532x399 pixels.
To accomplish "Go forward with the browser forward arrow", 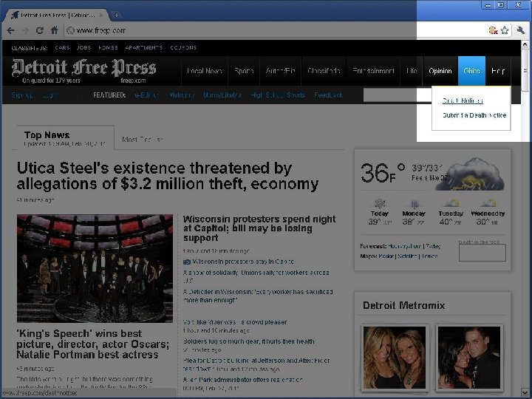I will click(x=25, y=30).
